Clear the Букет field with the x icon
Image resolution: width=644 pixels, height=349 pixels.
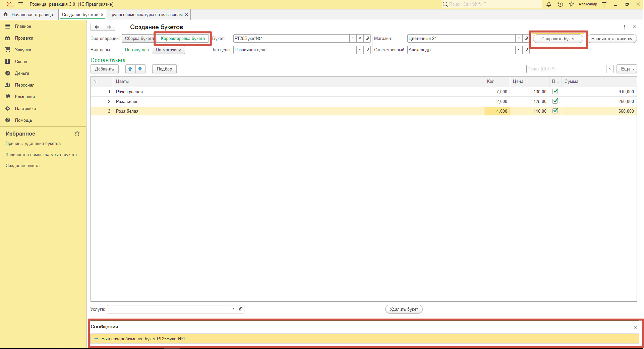coord(360,38)
